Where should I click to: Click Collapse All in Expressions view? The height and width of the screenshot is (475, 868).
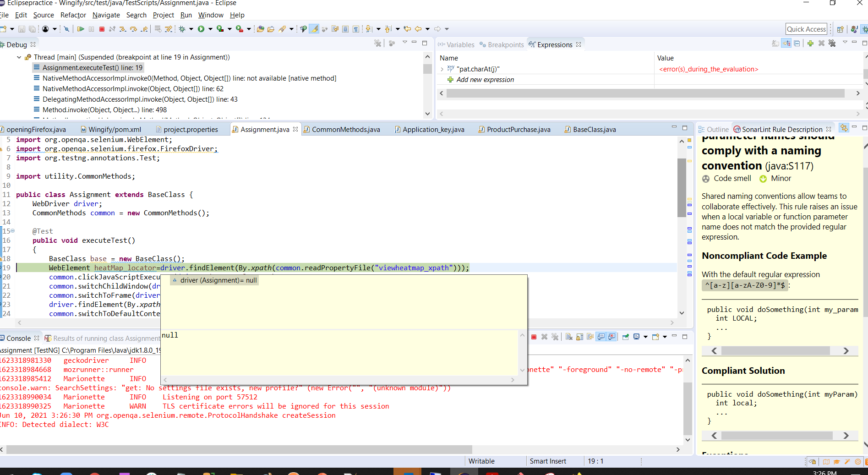797,44
